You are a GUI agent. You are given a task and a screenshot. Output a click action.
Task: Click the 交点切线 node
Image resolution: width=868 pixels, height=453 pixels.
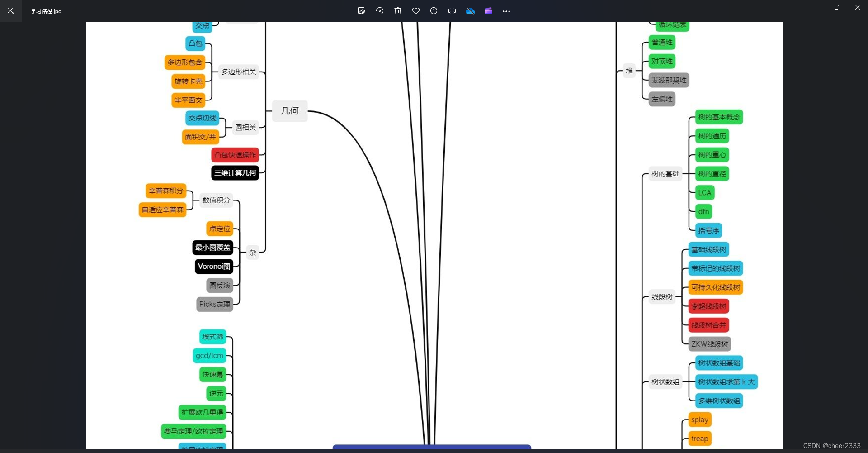(202, 118)
